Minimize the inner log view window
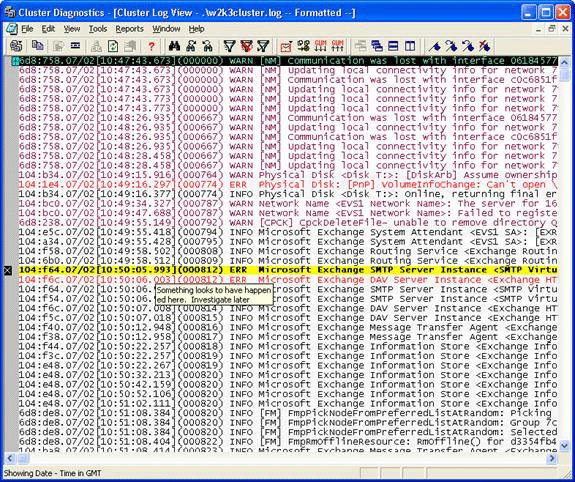The image size is (575, 482). (x=538, y=29)
